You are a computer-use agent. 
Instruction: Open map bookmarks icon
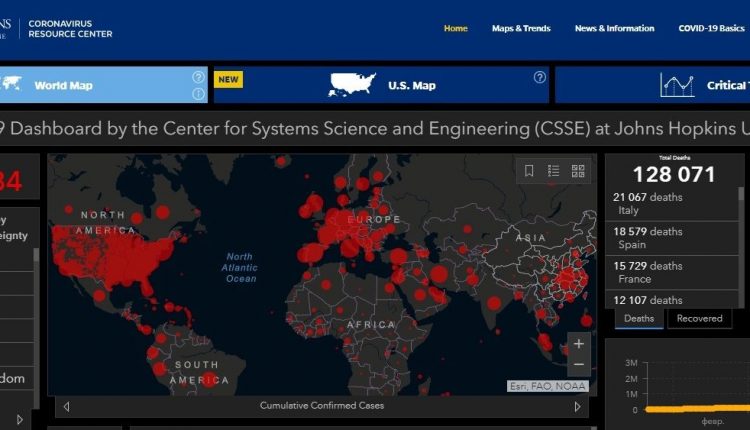(x=529, y=171)
